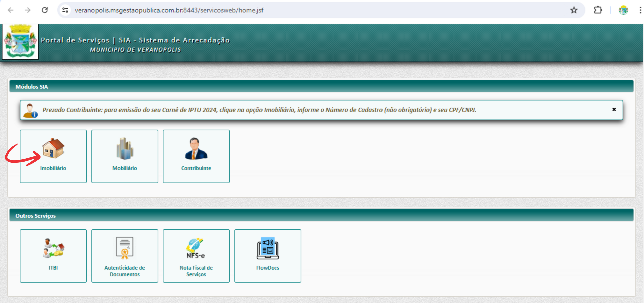Open the ITBI transfer icon
This screenshot has height=303, width=644.
click(53, 248)
